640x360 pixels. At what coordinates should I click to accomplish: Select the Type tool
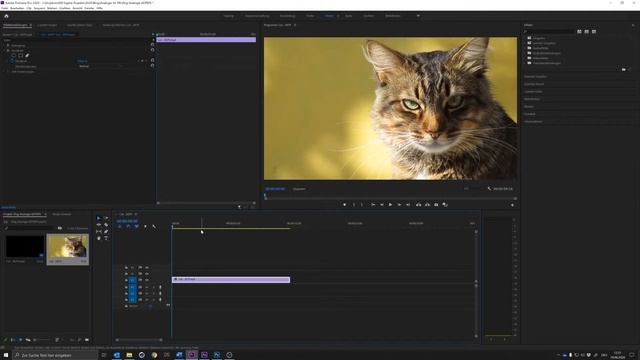[106, 238]
